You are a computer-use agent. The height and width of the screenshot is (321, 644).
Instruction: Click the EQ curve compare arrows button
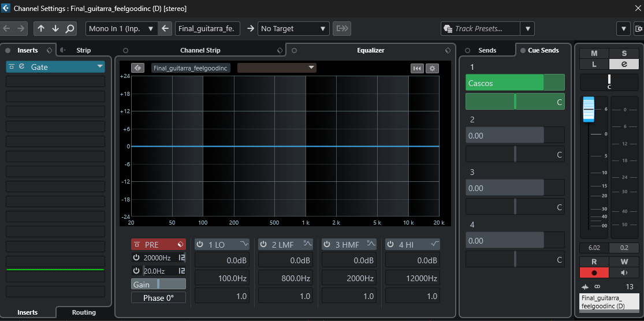click(x=137, y=68)
